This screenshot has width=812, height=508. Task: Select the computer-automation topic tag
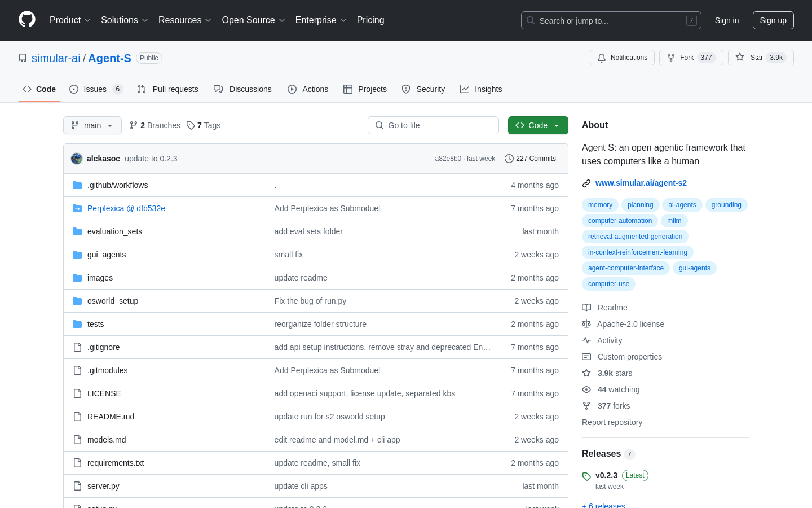(x=620, y=221)
